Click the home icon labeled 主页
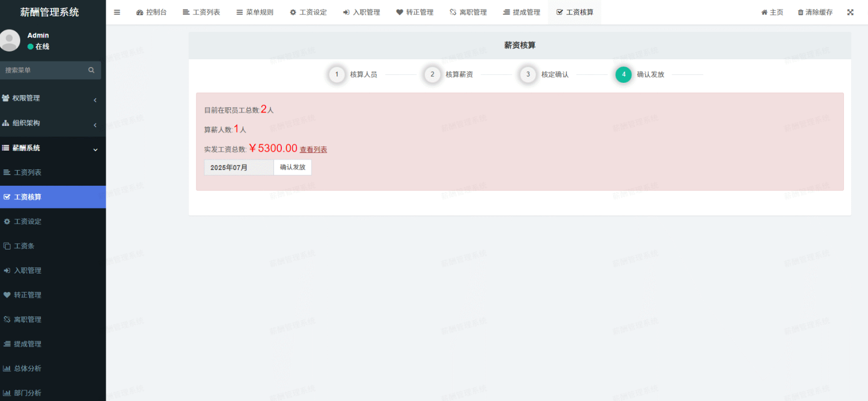This screenshot has height=401, width=868. pyautogui.click(x=764, y=12)
